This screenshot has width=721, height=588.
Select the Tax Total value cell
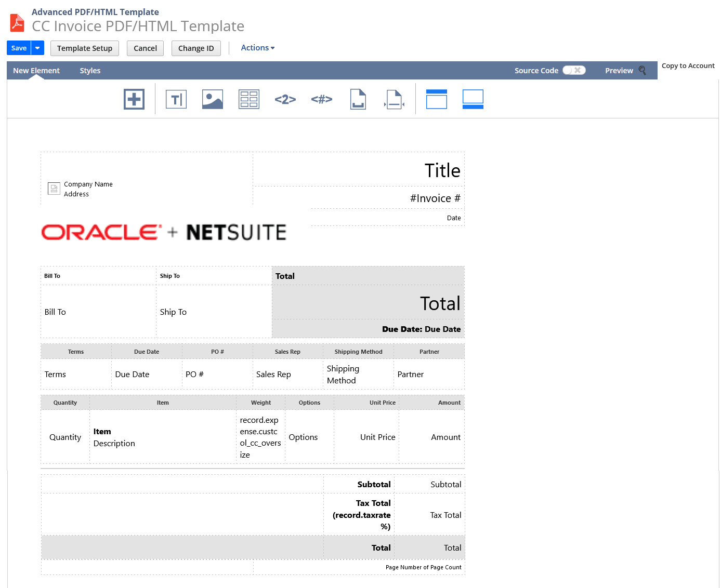pyautogui.click(x=429, y=515)
